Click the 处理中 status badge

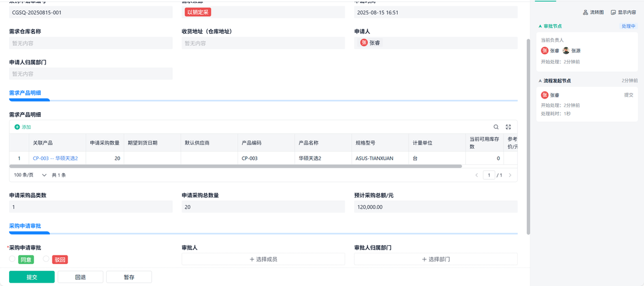click(x=629, y=26)
